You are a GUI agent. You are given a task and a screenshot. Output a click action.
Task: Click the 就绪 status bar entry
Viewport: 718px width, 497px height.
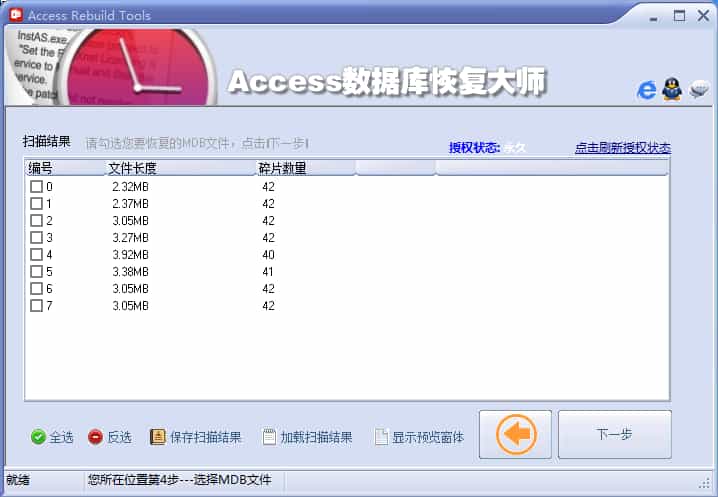18,480
